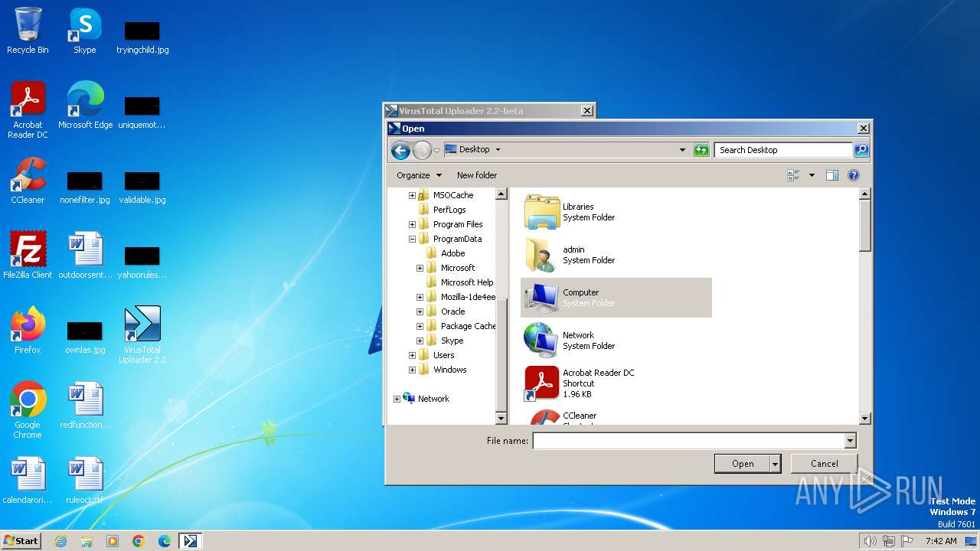
Task: Open the Views options dropdown arrow
Action: [812, 175]
